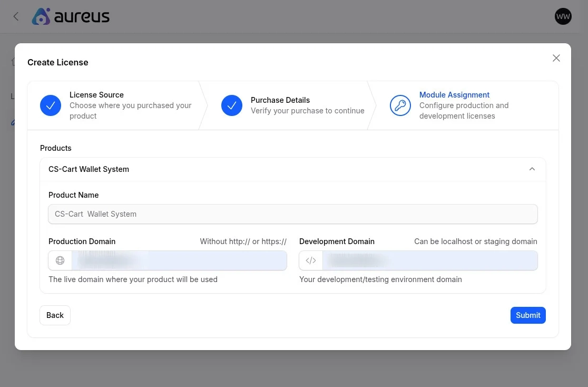This screenshot has width=588, height=387.
Task: Click the Product Name field
Action: 293,214
